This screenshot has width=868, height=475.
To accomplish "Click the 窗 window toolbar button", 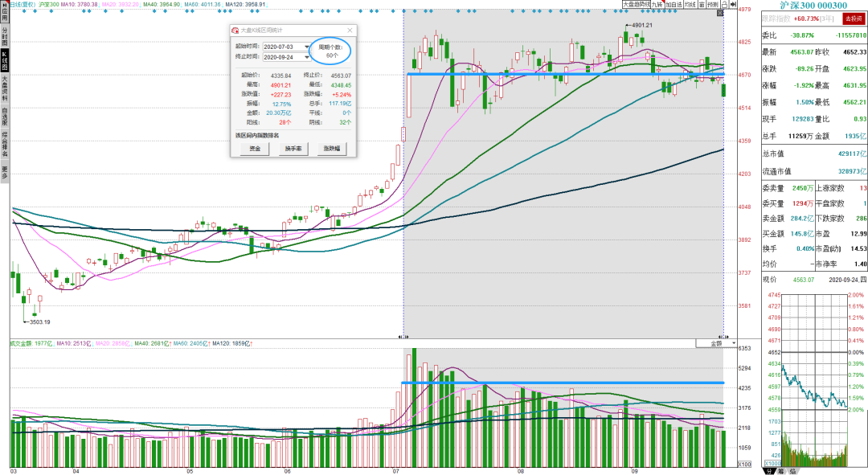I will (x=702, y=5).
